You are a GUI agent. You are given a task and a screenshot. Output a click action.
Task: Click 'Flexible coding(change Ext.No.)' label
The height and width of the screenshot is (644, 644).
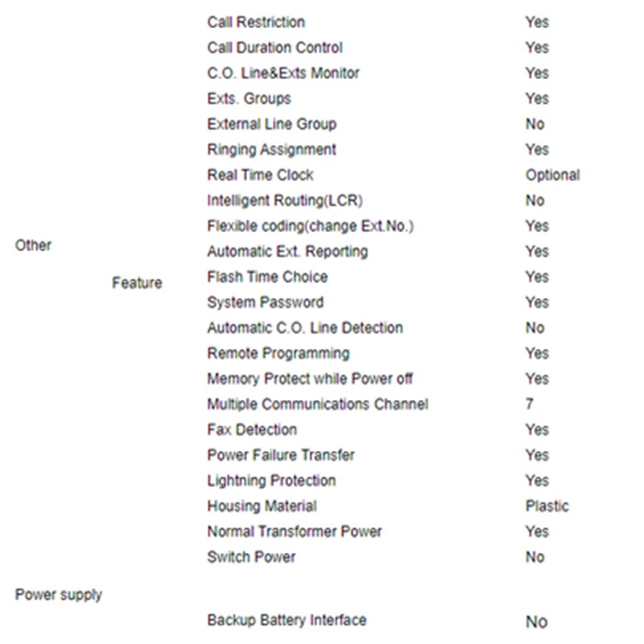pos(310,226)
